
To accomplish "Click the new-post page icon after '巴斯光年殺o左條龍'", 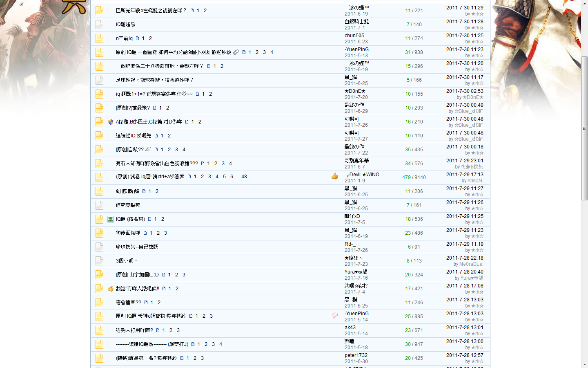I will click(192, 11).
